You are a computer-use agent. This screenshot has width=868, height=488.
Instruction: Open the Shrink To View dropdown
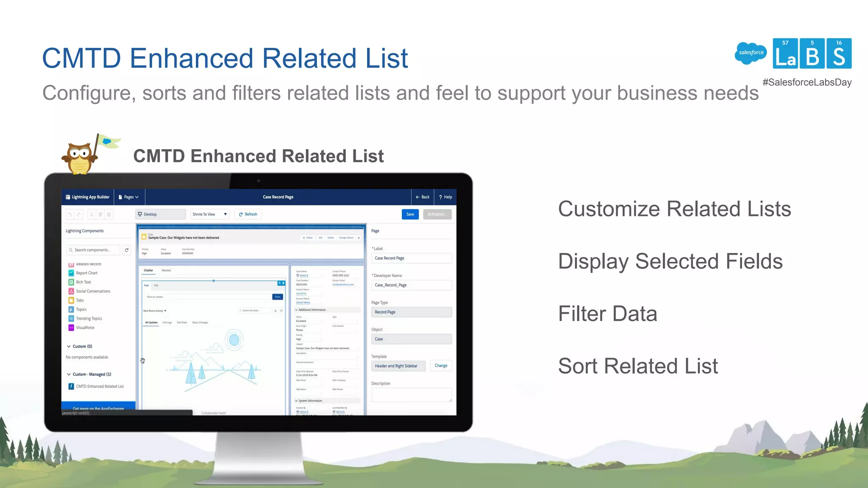[210, 214]
